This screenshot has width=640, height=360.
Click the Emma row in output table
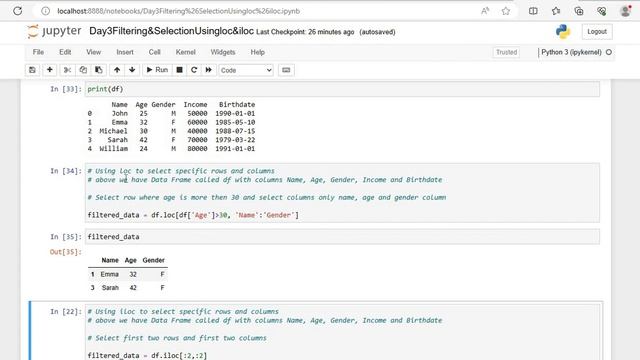coord(128,274)
